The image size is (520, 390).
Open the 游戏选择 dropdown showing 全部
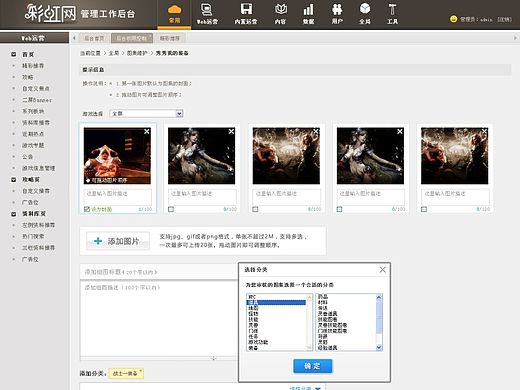[x=146, y=114]
